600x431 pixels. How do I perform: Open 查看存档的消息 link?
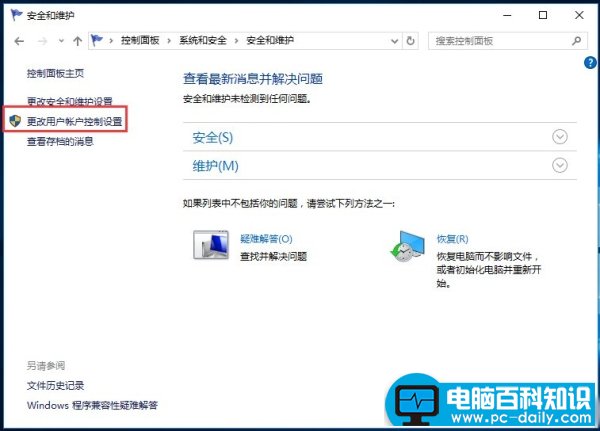coord(60,141)
